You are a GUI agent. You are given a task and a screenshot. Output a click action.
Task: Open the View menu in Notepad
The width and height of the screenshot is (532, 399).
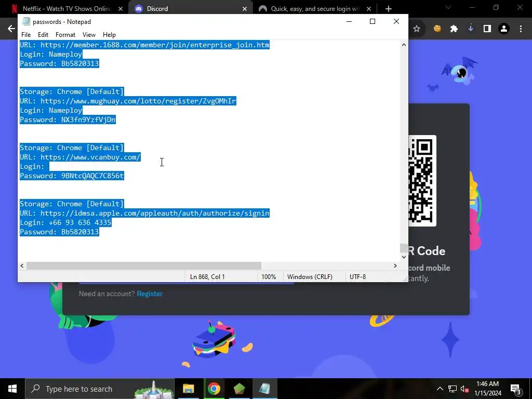[89, 35]
